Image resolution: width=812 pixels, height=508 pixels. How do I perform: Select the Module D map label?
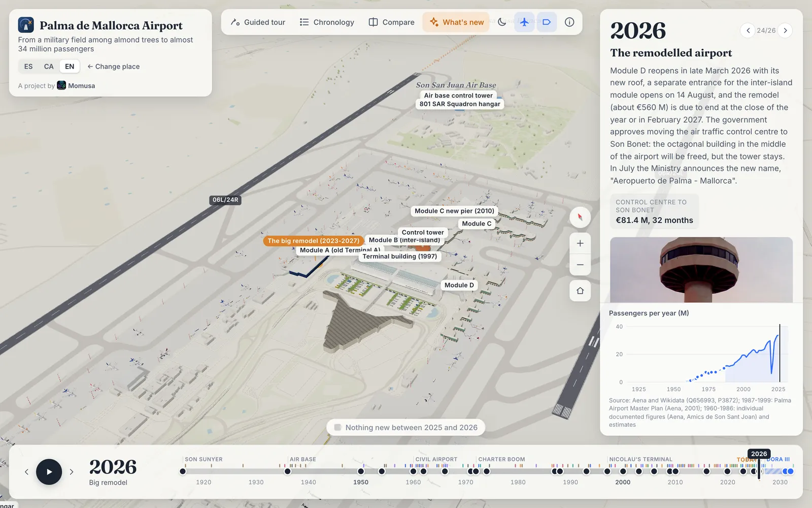[x=459, y=285]
